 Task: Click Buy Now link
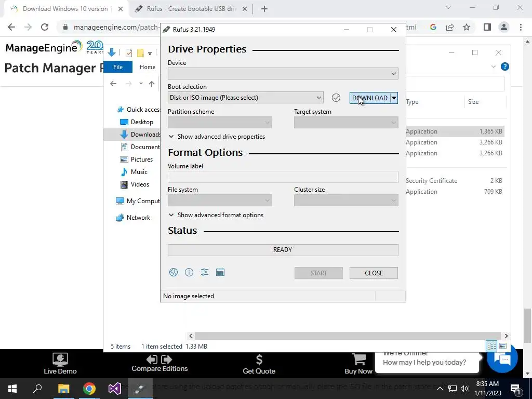(358, 364)
